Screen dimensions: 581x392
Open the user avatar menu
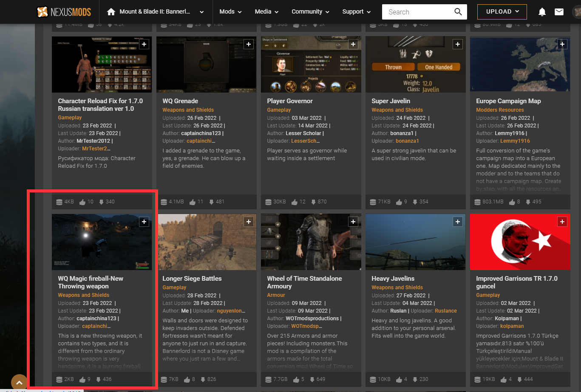576,12
